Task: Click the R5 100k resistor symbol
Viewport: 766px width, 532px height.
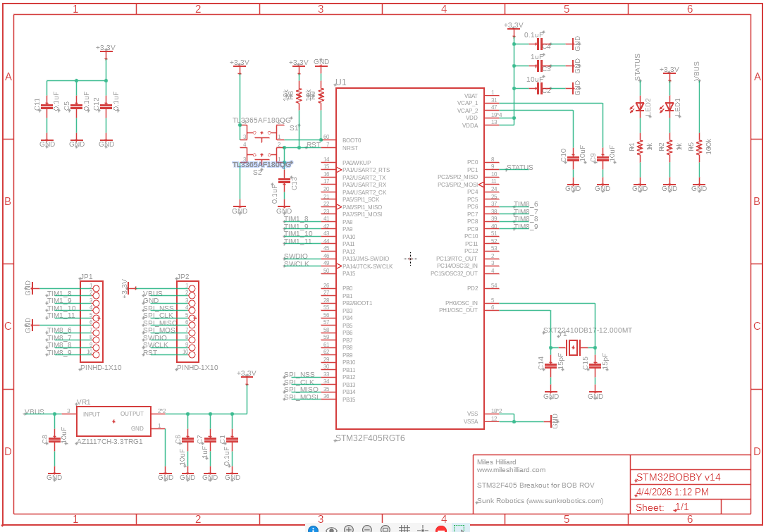Action: coord(699,147)
